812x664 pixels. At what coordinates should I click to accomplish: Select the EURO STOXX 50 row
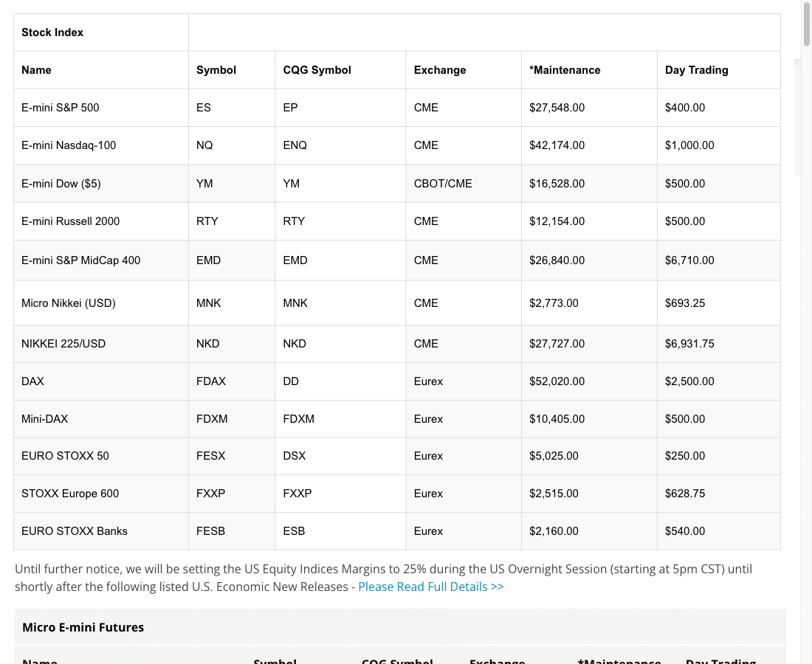(397, 456)
